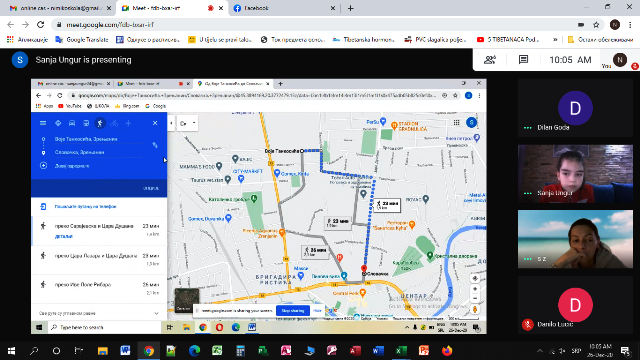Open the meeting chat icon
640x360 pixels.
pyautogui.click(x=523, y=60)
